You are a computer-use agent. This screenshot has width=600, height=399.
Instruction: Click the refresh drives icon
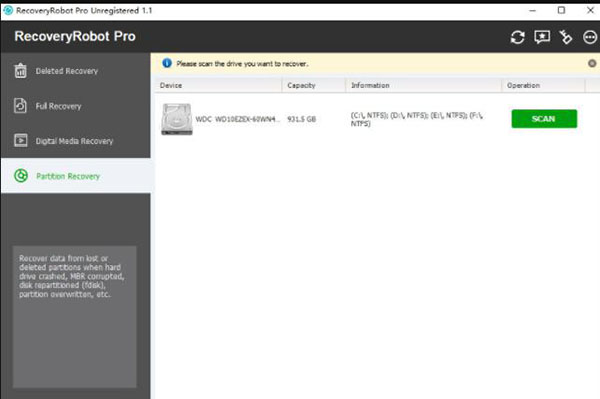coord(517,37)
